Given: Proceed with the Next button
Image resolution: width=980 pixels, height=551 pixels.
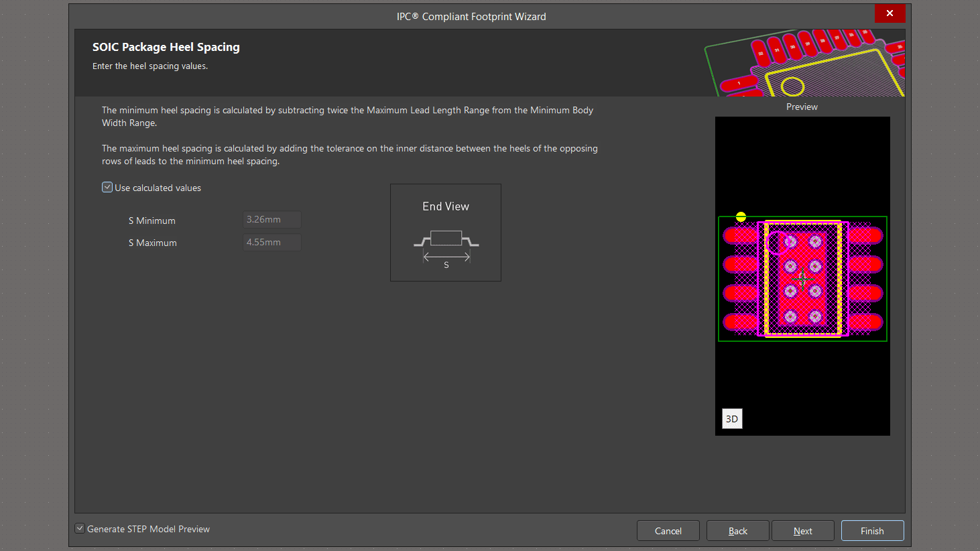Looking at the screenshot, I should coord(802,531).
